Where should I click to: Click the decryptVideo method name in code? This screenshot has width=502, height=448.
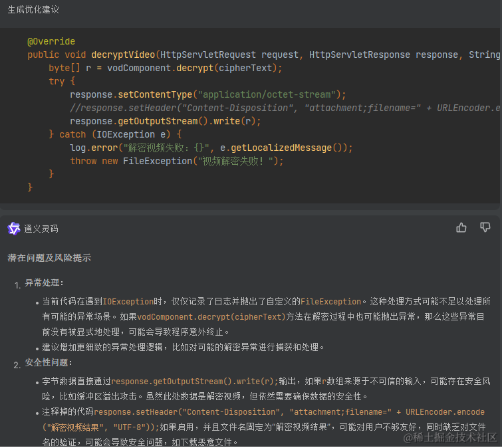pyautogui.click(x=123, y=55)
